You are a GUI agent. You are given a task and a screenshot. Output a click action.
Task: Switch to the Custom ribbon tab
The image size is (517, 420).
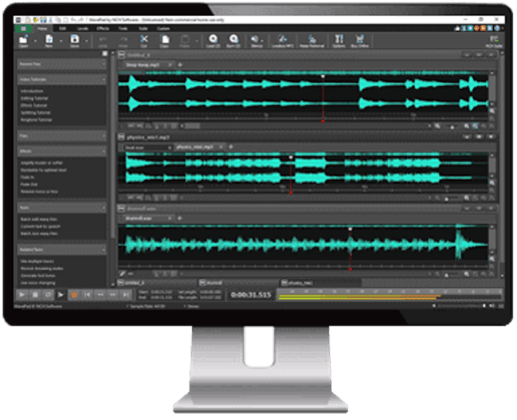tap(163, 28)
